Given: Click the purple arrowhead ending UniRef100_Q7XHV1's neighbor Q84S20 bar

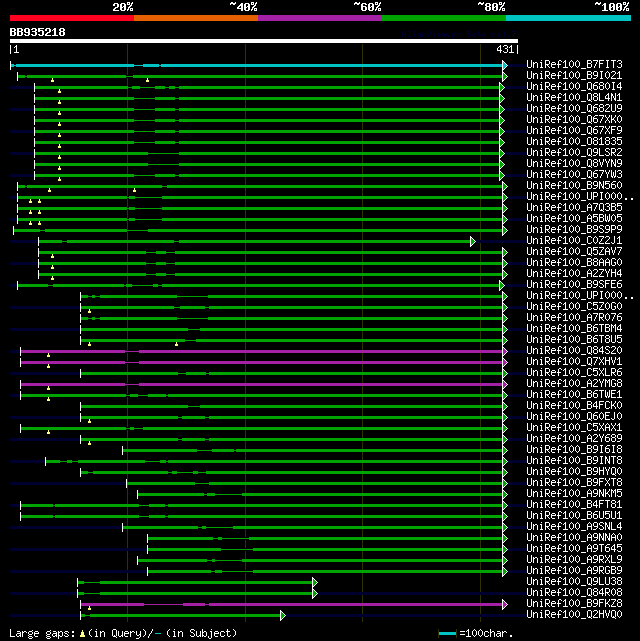Looking at the screenshot, I should (505, 352).
